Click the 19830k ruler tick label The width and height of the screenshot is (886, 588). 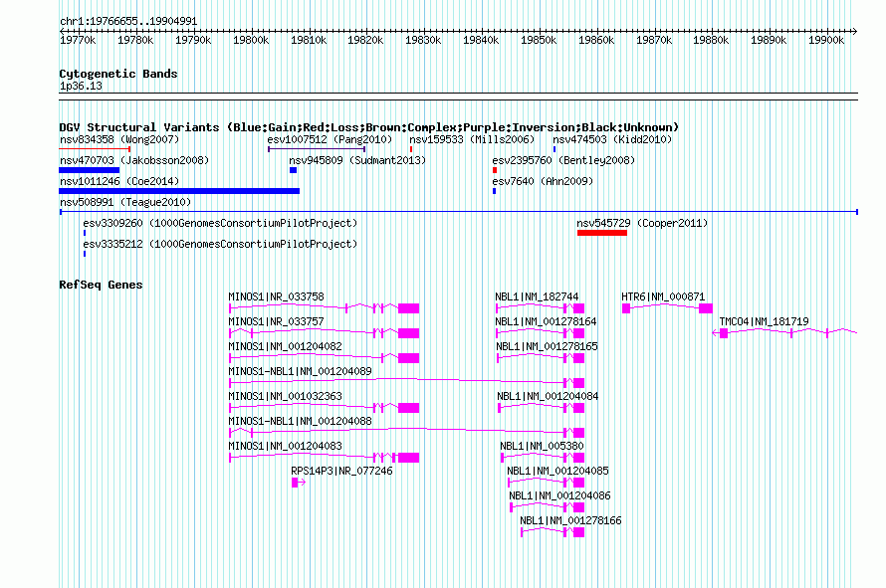pyautogui.click(x=423, y=40)
